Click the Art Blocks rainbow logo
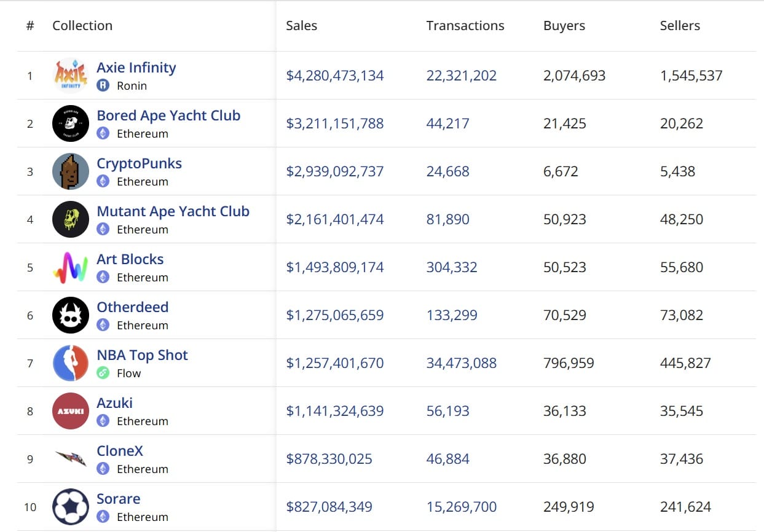This screenshot has height=532, width=764. coord(71,267)
